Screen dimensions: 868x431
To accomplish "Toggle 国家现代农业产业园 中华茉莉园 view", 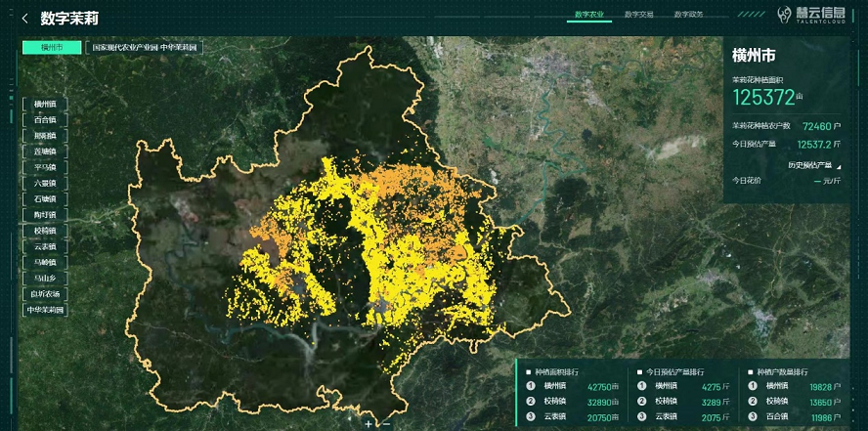I will [146, 47].
